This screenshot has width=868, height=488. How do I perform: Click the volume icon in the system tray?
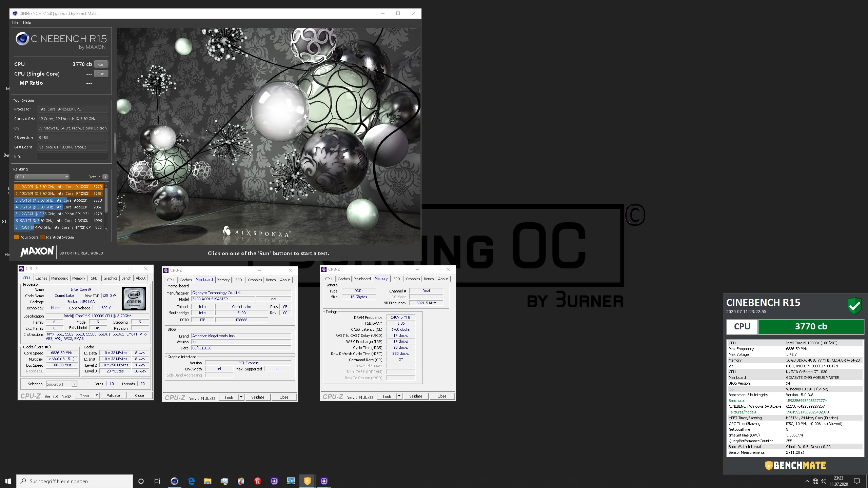[824, 481]
